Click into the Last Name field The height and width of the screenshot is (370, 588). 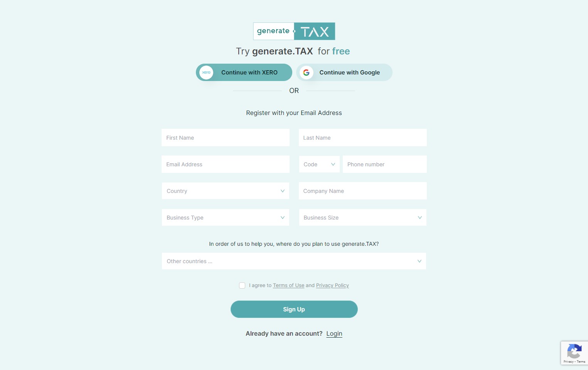[x=362, y=138]
